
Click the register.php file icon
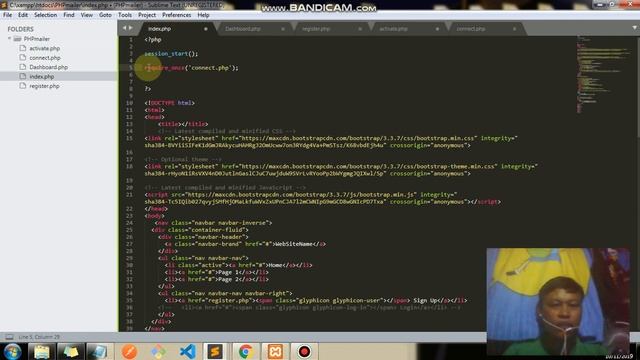23,86
